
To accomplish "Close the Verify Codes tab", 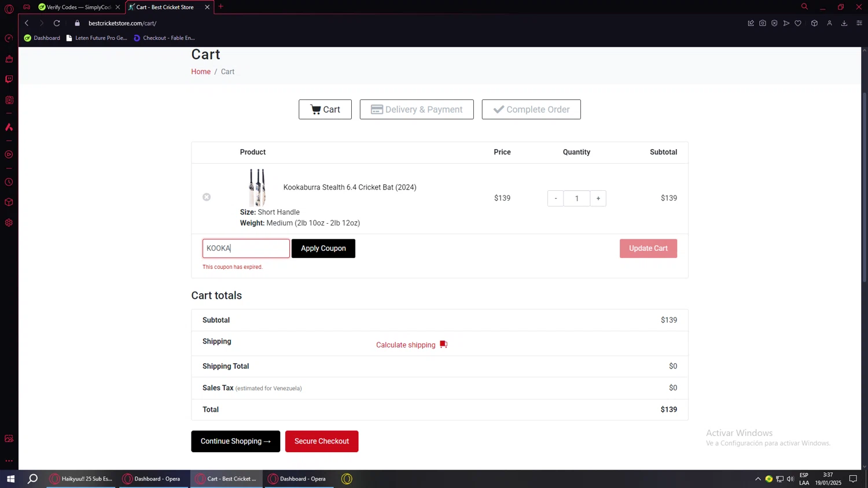I will 117,7.
